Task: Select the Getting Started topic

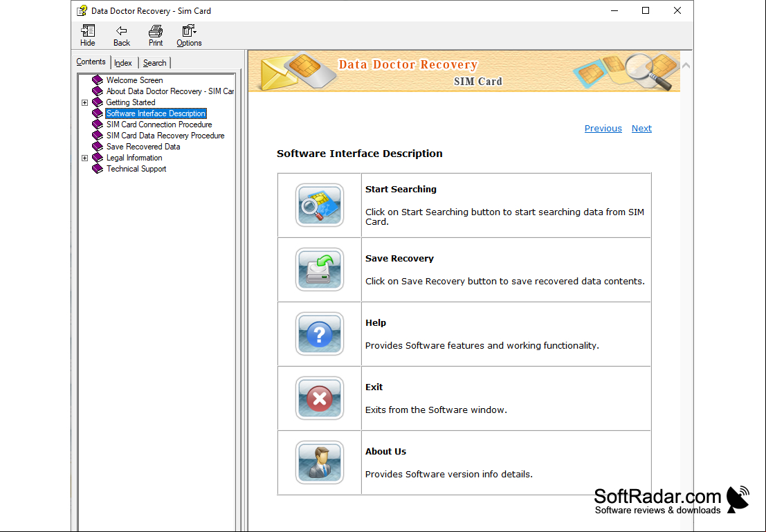Action: tap(131, 102)
